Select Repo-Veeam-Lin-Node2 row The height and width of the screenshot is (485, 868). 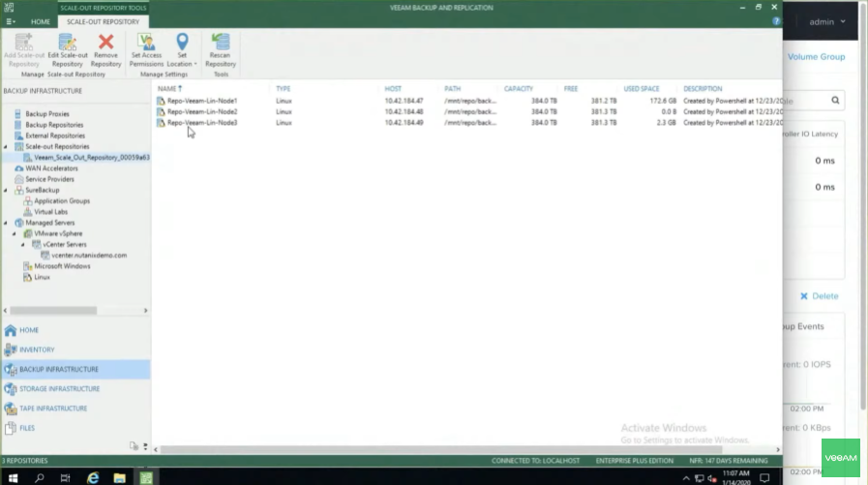(467, 112)
